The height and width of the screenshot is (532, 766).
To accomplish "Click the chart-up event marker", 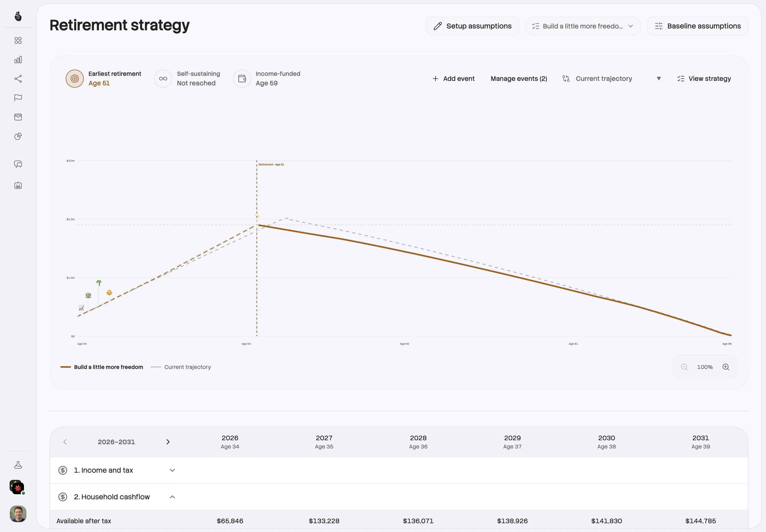I will 81,308.
